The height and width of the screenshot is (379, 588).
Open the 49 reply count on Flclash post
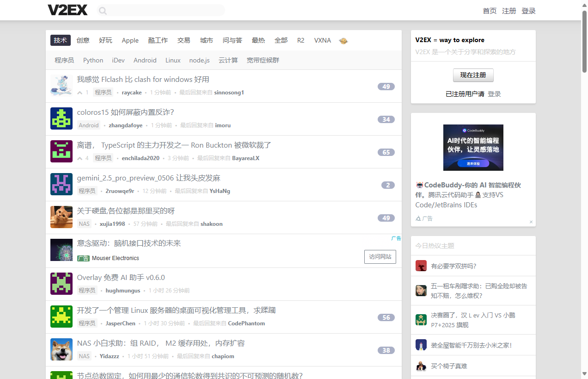386,87
